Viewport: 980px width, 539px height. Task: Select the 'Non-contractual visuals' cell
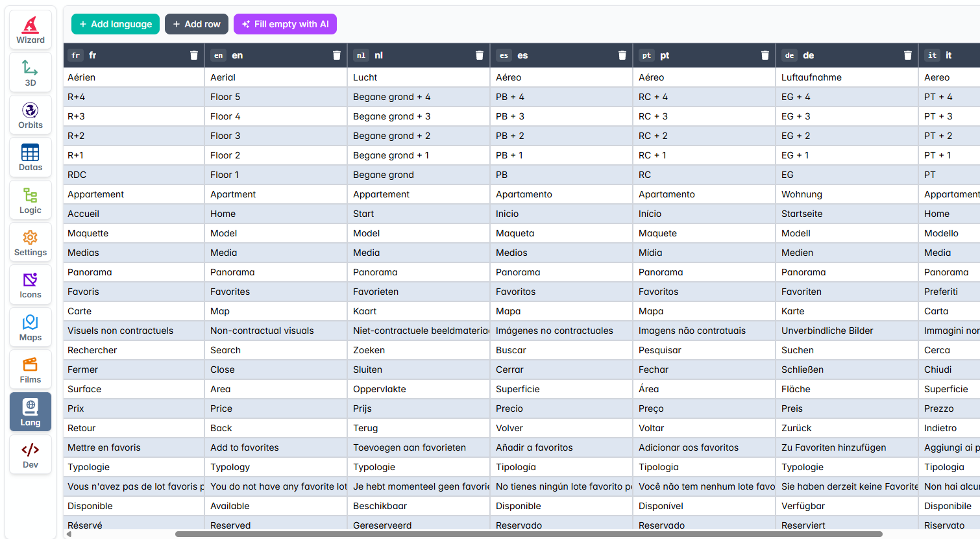276,331
